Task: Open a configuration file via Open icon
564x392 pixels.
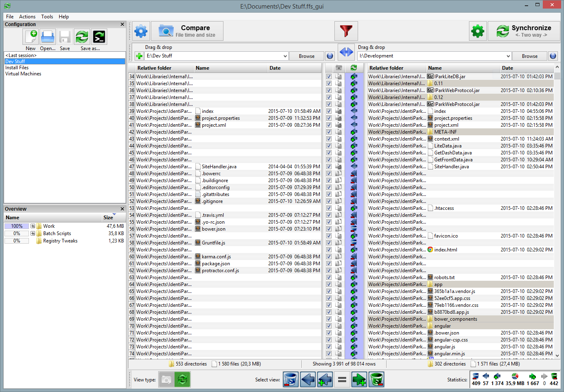Action: 48,37
